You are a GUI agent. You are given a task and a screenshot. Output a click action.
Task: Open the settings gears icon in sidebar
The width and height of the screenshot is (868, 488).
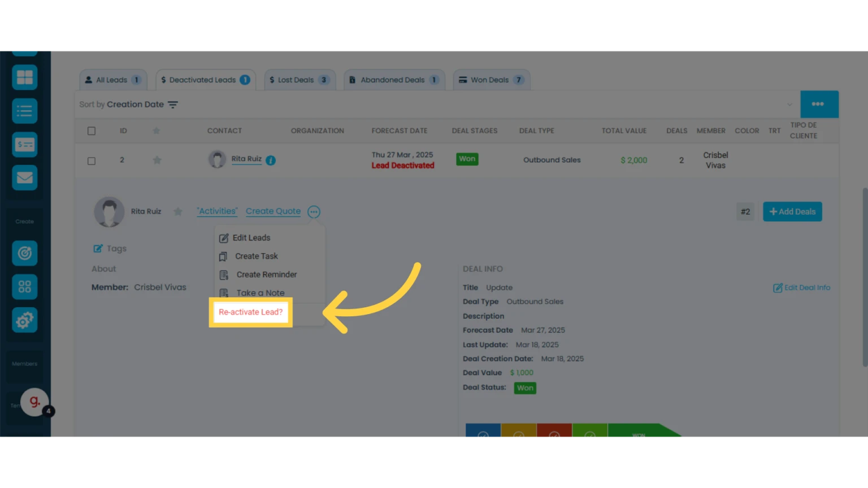24,320
